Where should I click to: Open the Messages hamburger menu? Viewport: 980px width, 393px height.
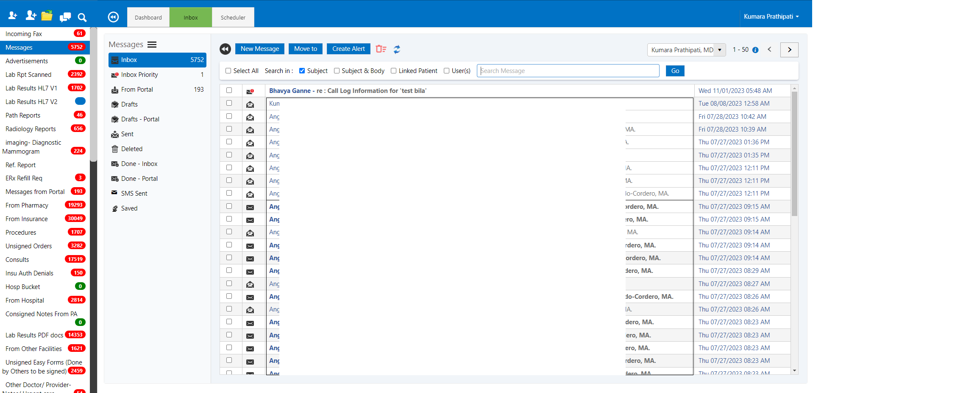152,44
